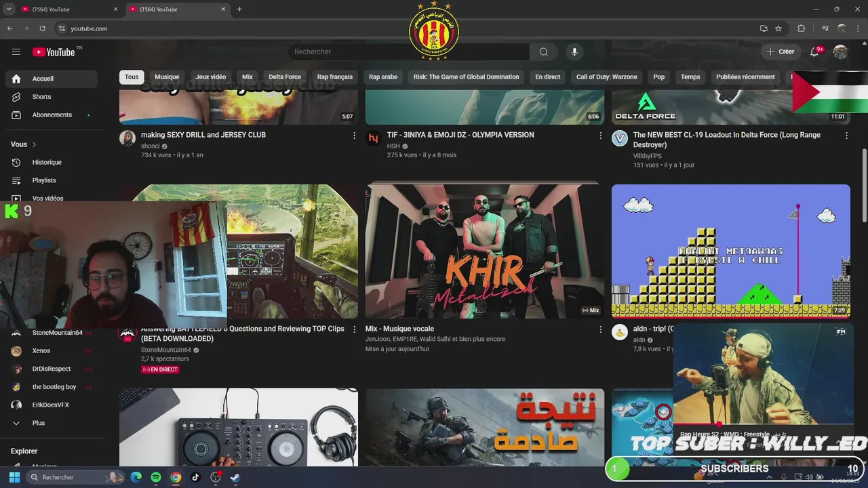Open the notifications bell

tap(816, 52)
